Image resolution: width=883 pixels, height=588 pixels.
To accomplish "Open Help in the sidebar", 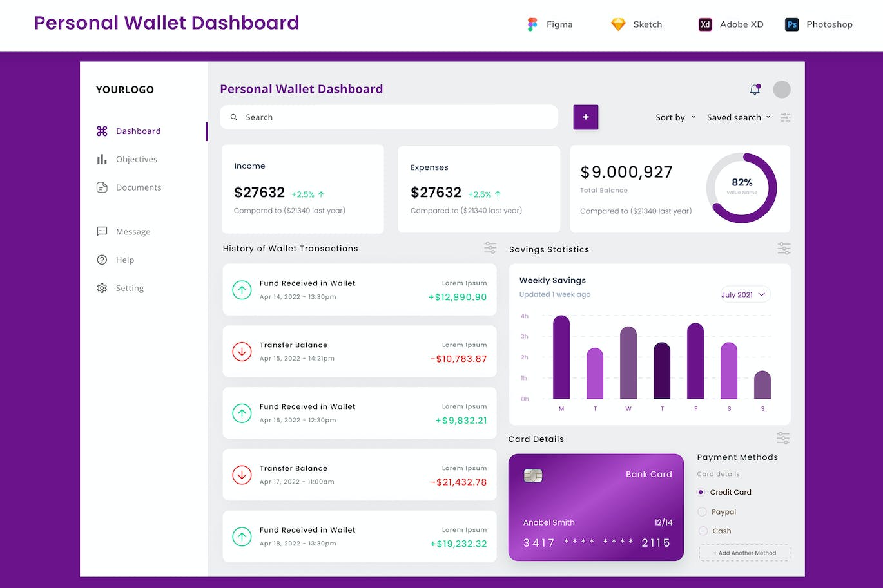I will [x=125, y=260].
